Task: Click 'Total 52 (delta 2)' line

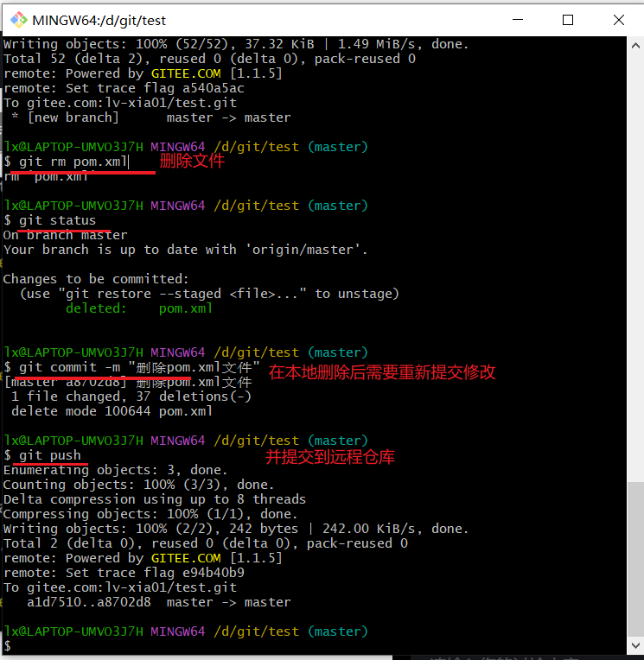Action: point(209,59)
